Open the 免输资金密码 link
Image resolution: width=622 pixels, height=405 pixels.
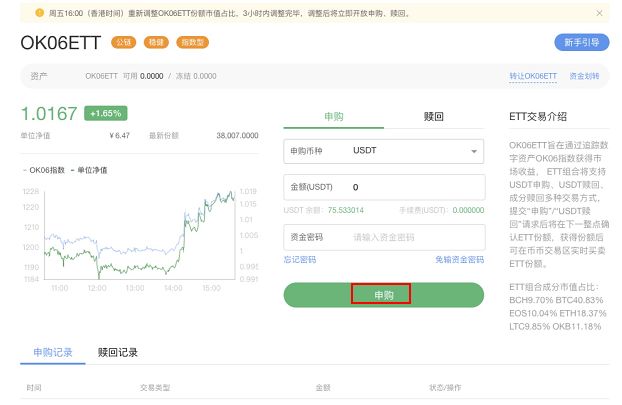coord(459,259)
